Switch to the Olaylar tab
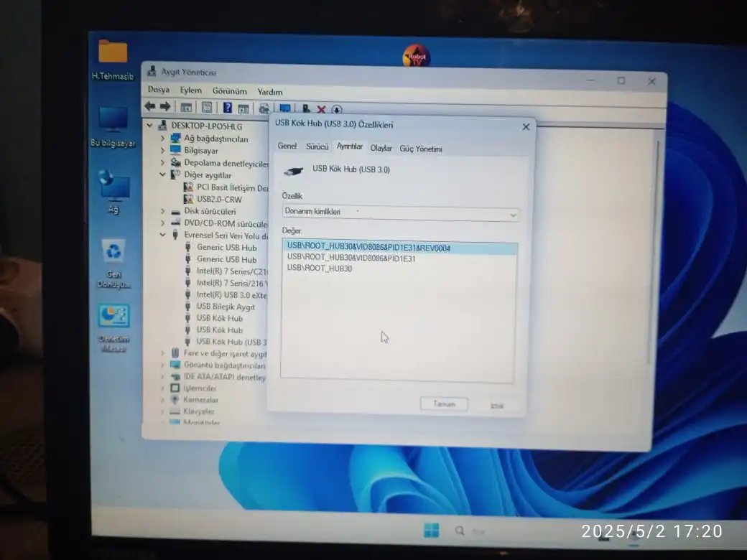This screenshot has height=560, width=747. 381,148
